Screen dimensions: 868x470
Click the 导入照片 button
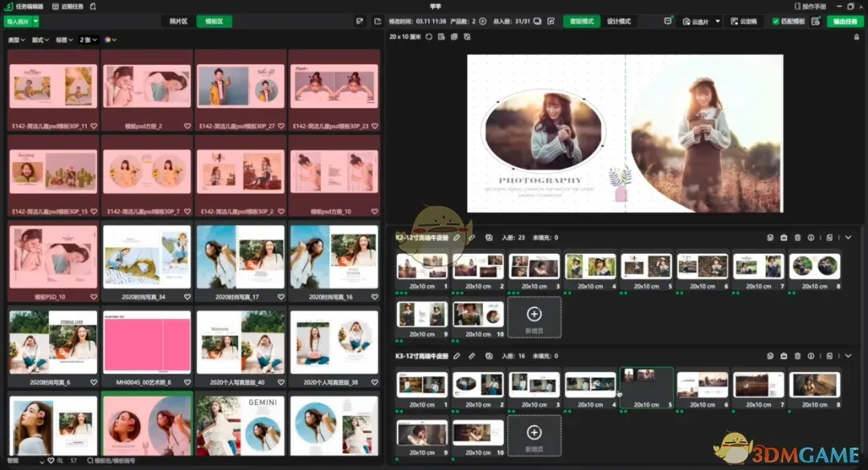point(18,22)
